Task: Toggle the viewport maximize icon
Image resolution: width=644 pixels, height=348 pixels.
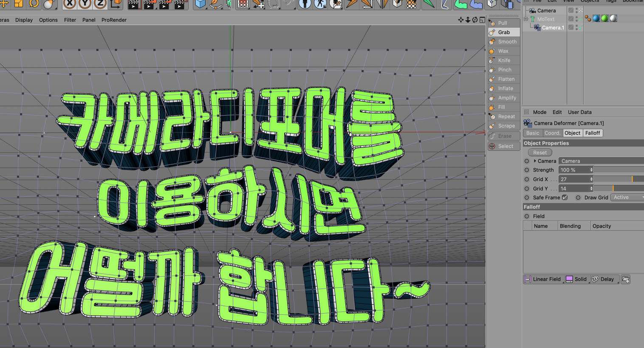Action: tap(482, 20)
